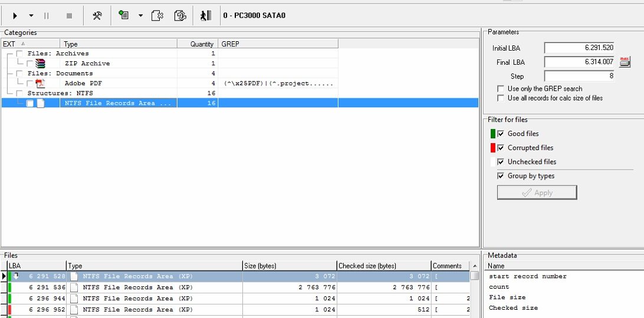
Task: Click the refresh document icon in the toolbar
Action: click(x=180, y=15)
